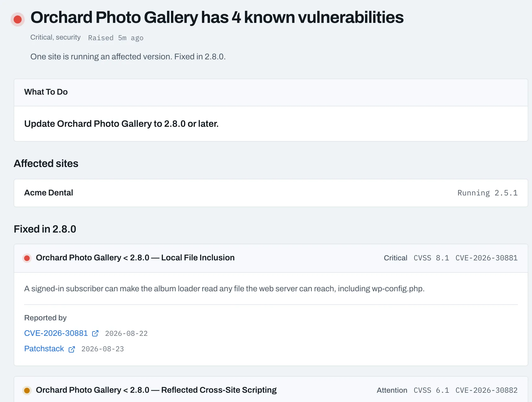Click the 'One site is running an affected version' summary
Image resolution: width=532 pixels, height=402 pixels.
click(x=128, y=57)
